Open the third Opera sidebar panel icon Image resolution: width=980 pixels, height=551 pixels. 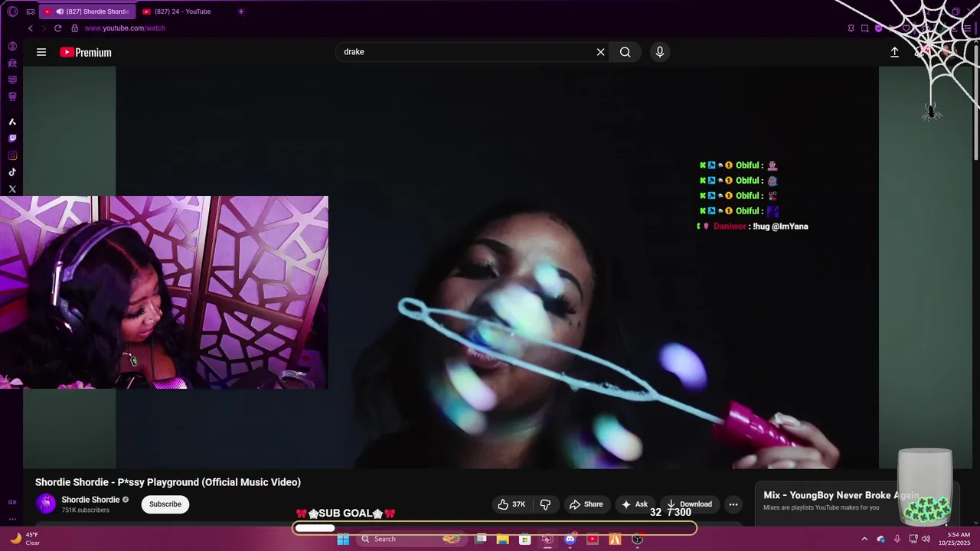click(x=12, y=80)
